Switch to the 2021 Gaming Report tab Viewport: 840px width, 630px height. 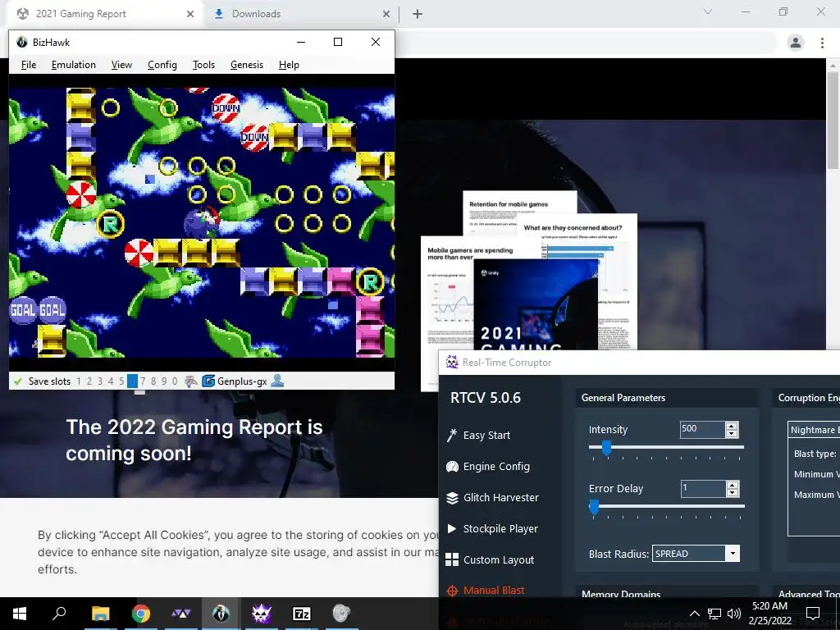pos(104,14)
